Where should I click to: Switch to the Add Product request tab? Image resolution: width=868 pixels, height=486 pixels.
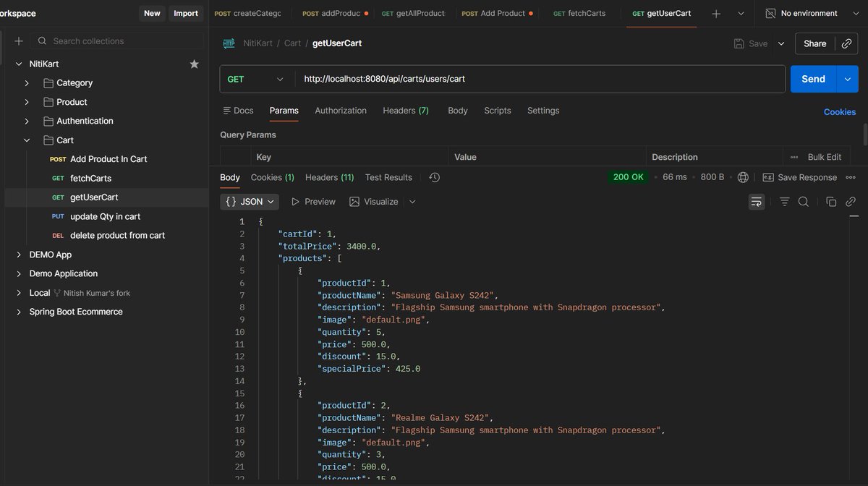point(497,13)
